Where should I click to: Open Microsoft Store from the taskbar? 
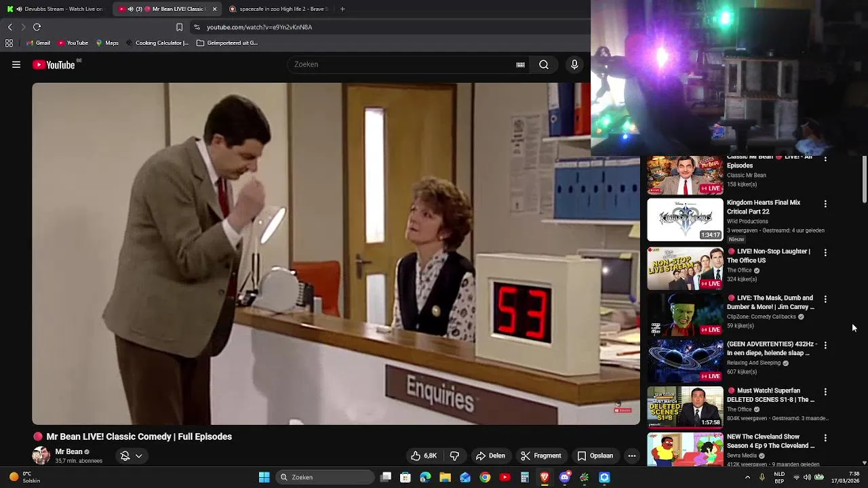[406, 477]
